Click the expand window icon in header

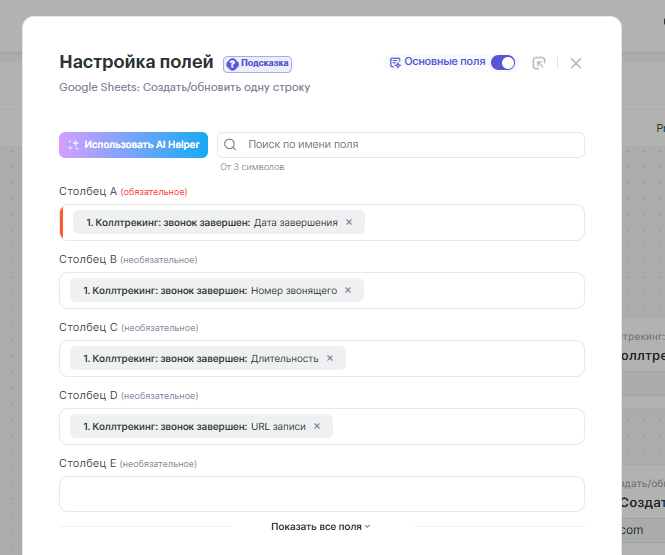point(539,63)
